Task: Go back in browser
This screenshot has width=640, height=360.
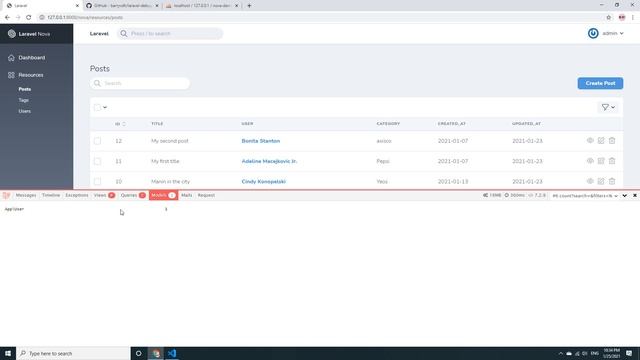Action: coord(7,18)
